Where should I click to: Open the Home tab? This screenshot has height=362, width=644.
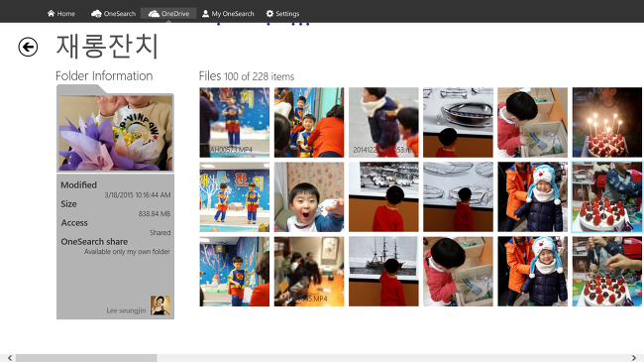click(61, 14)
